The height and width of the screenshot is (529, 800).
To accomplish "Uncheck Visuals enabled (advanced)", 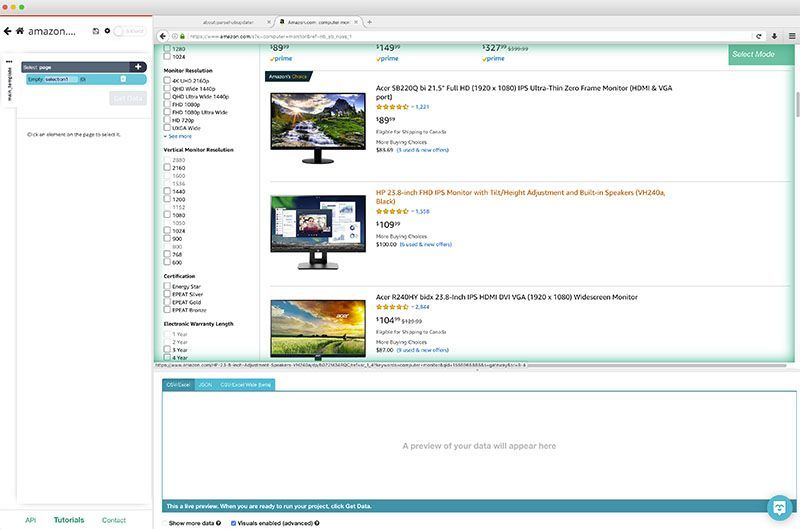I will (x=233, y=523).
